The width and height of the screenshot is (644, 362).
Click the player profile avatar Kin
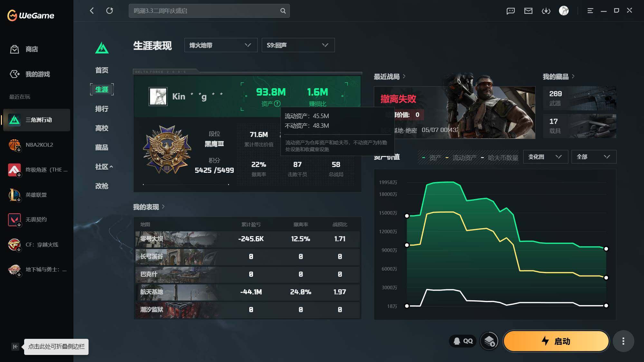[158, 96]
